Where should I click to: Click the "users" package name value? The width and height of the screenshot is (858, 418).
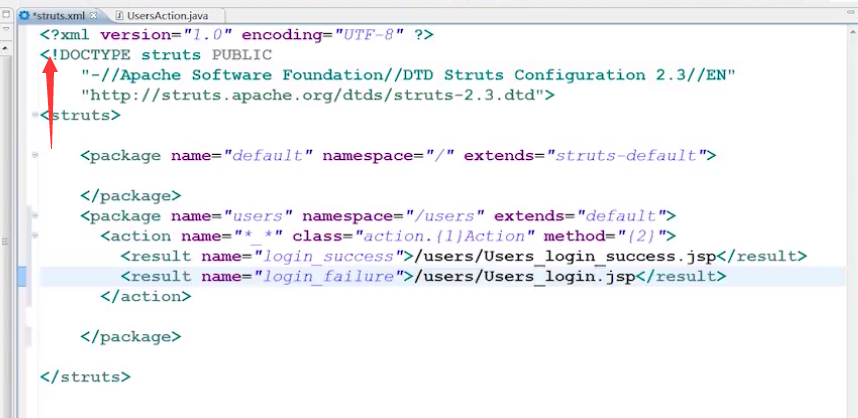[x=257, y=216]
